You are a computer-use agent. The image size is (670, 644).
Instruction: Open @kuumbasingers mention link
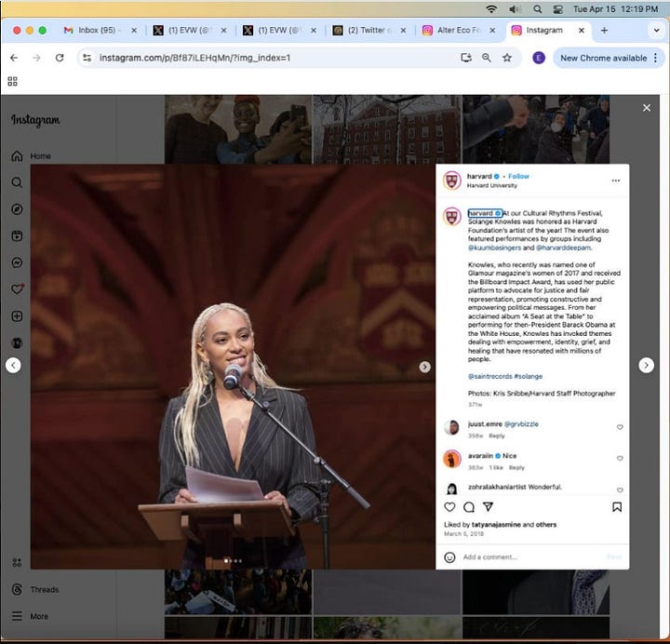(494, 248)
